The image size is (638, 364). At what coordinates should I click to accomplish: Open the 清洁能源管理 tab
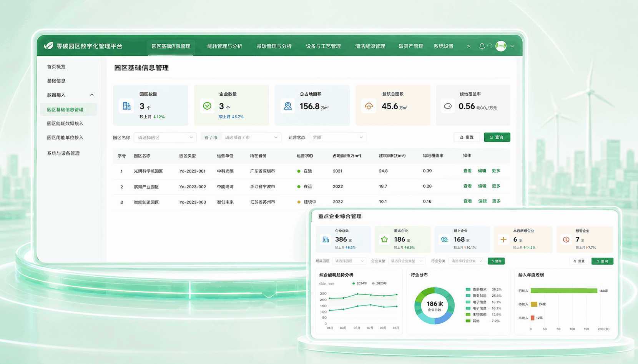[370, 46]
